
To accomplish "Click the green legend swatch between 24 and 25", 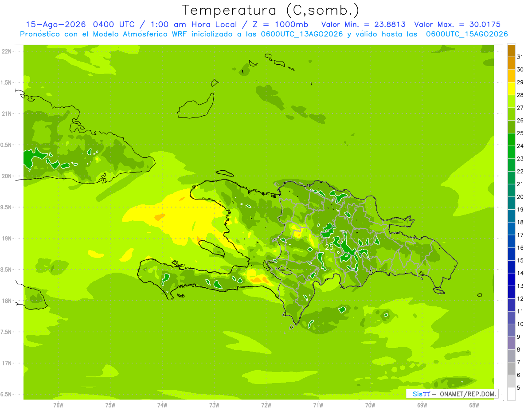I will 511,140.
